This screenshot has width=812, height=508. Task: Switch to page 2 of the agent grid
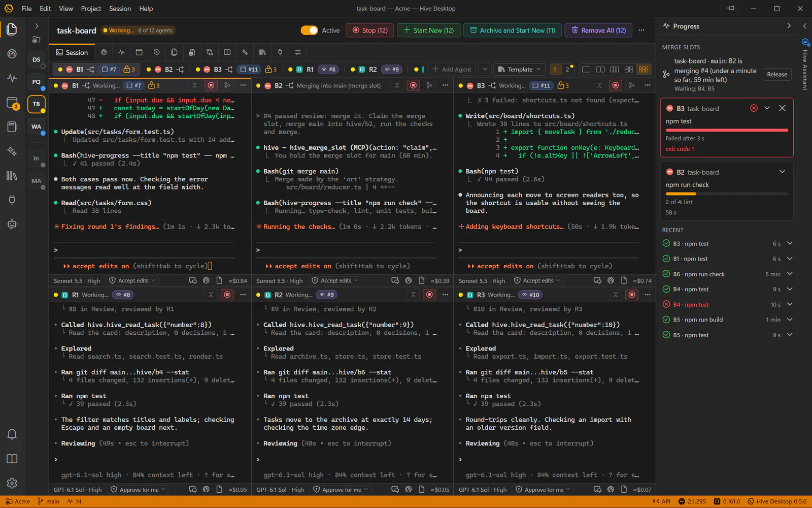(567, 70)
